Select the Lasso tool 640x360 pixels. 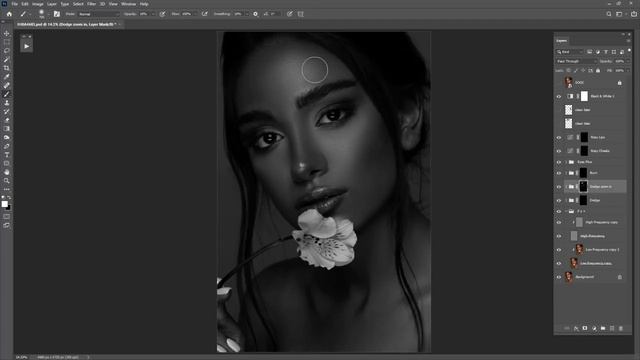tap(7, 51)
